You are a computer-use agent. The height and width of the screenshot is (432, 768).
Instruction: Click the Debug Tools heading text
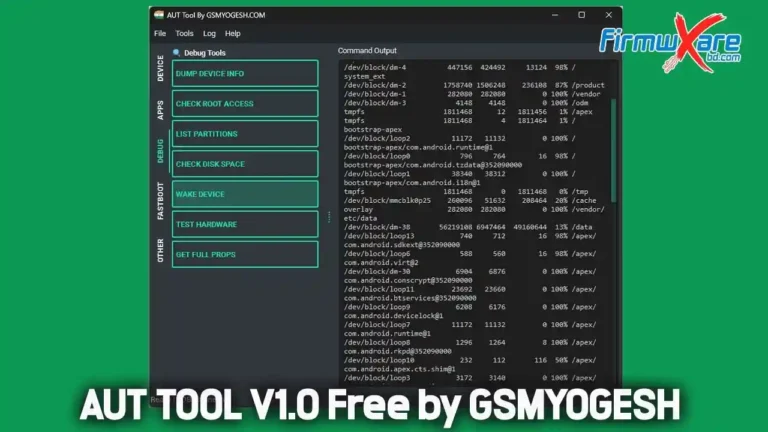click(x=205, y=52)
